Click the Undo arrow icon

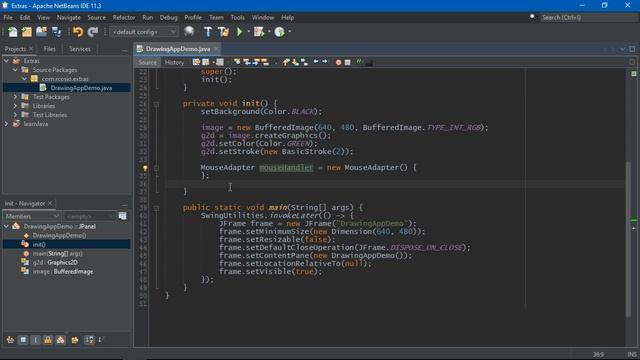pyautogui.click(x=78, y=32)
